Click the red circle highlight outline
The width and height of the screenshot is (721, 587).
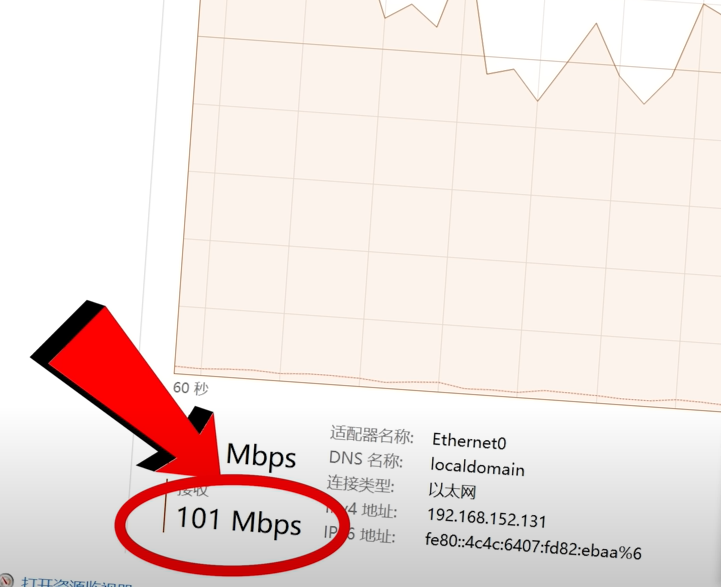[x=230, y=525]
